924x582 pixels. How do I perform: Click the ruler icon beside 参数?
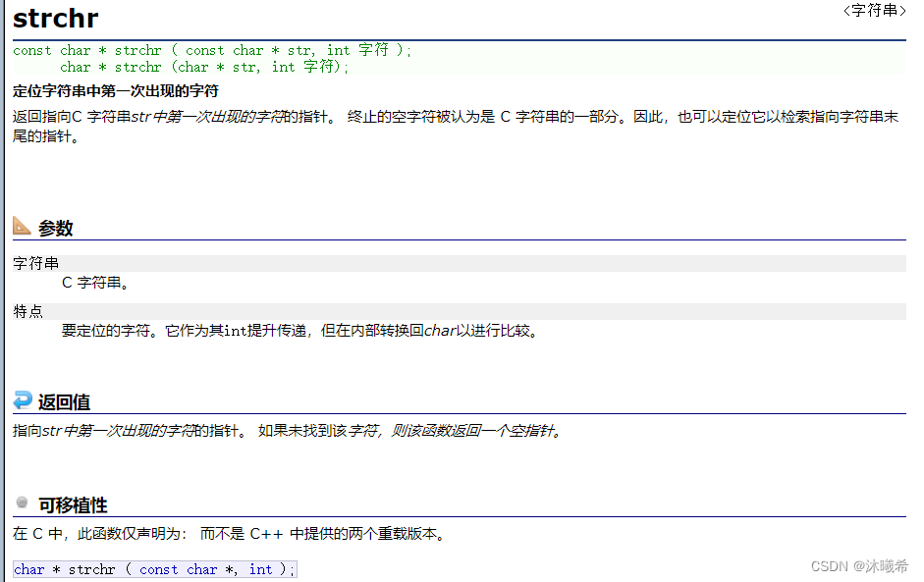[23, 227]
